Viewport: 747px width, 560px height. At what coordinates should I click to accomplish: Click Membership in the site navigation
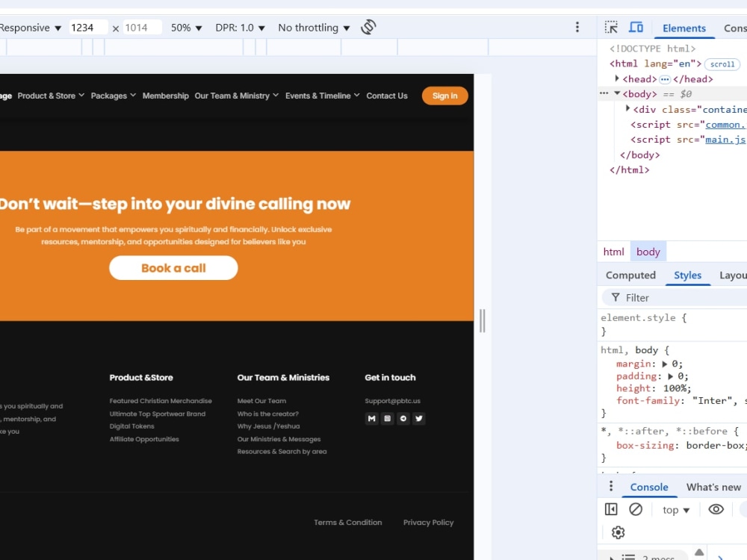coord(165,96)
